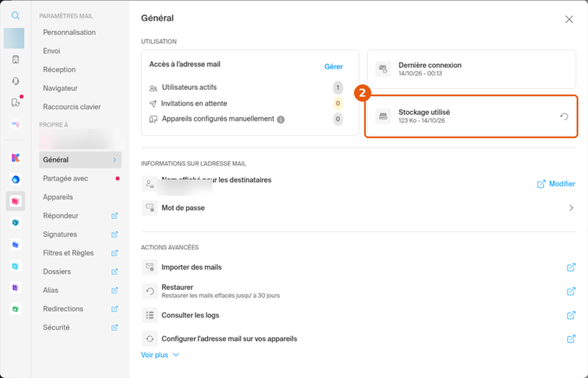Open Réception settings
The width and height of the screenshot is (588, 378).
point(59,70)
